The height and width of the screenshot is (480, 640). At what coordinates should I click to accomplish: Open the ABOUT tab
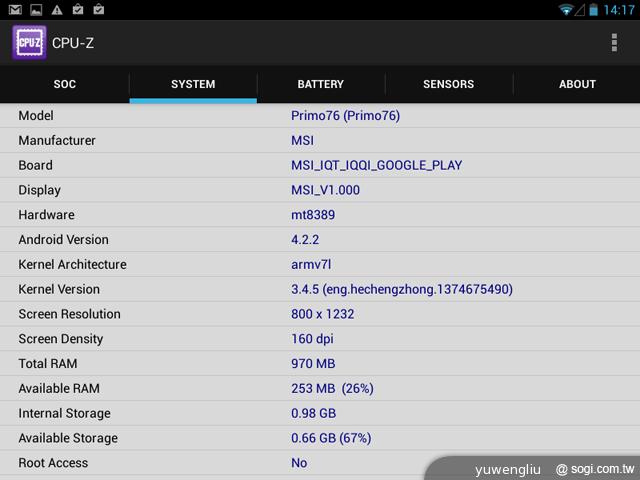coord(577,84)
